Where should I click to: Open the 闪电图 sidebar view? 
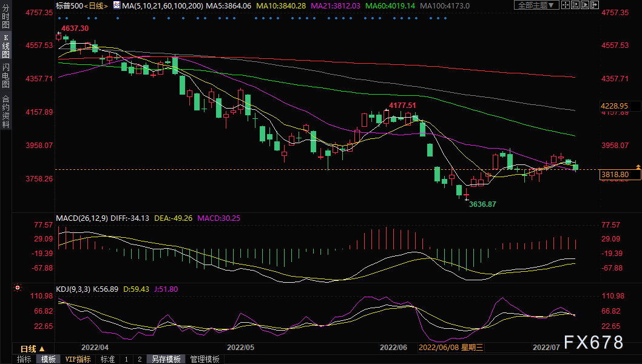coord(5,76)
